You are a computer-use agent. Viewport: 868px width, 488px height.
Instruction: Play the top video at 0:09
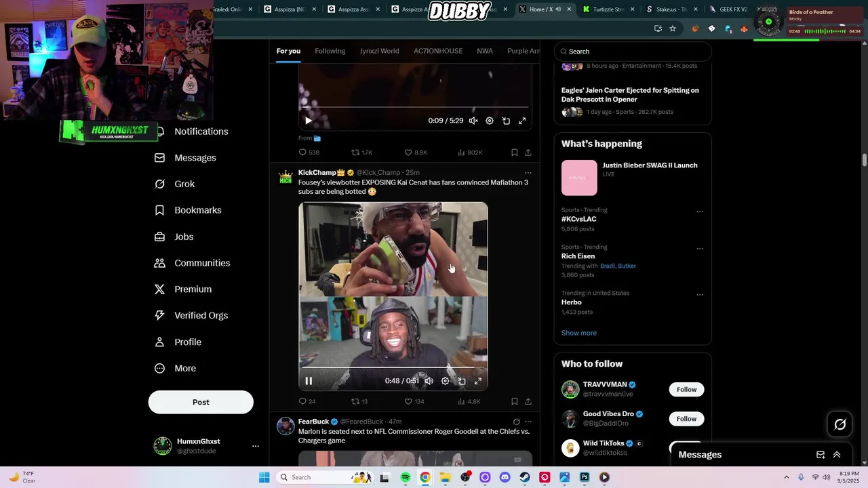(x=309, y=121)
